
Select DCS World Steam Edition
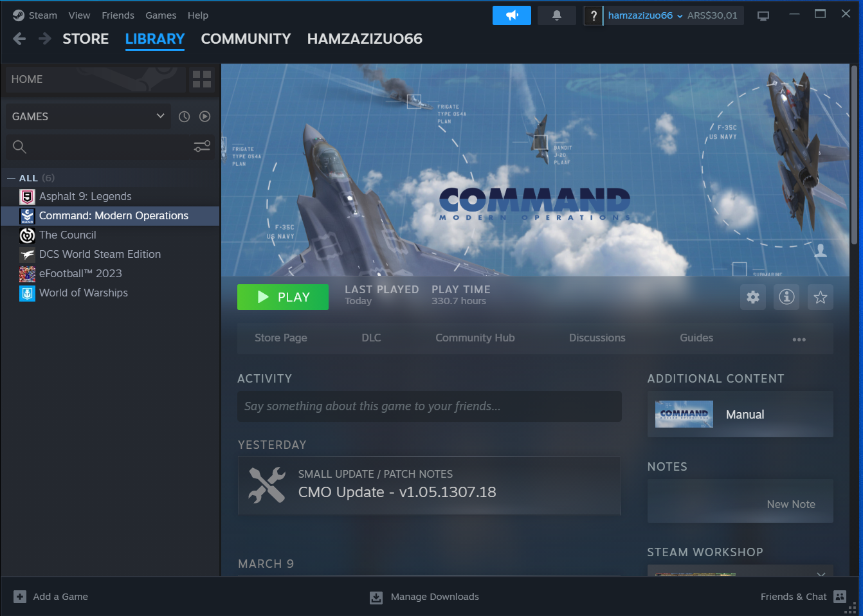pyautogui.click(x=100, y=255)
